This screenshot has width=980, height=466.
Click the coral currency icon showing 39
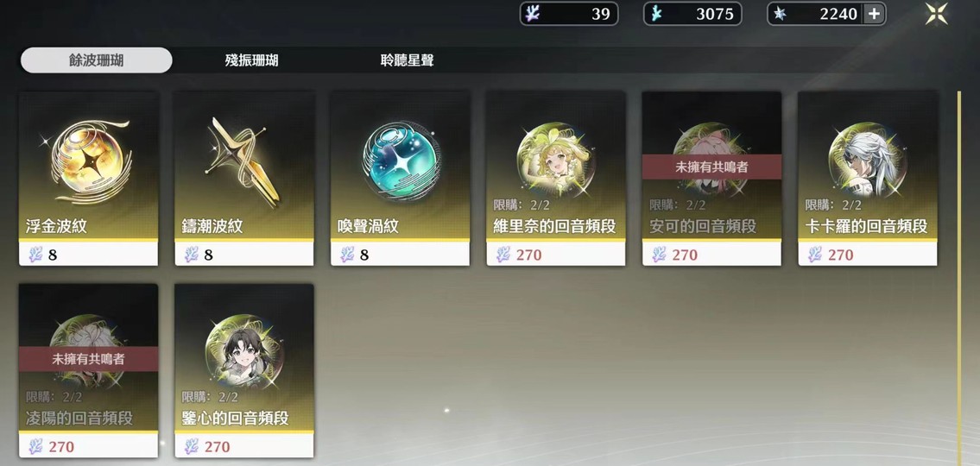point(532,14)
